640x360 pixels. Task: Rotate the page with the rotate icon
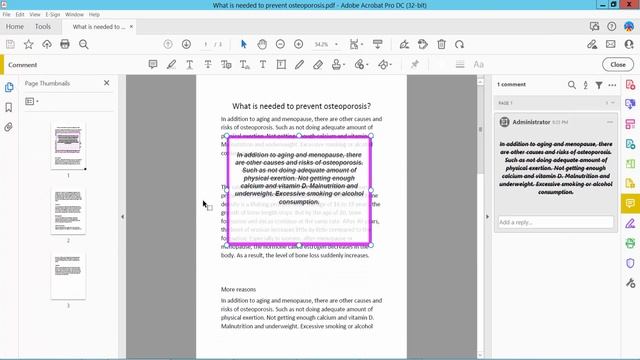click(x=460, y=44)
